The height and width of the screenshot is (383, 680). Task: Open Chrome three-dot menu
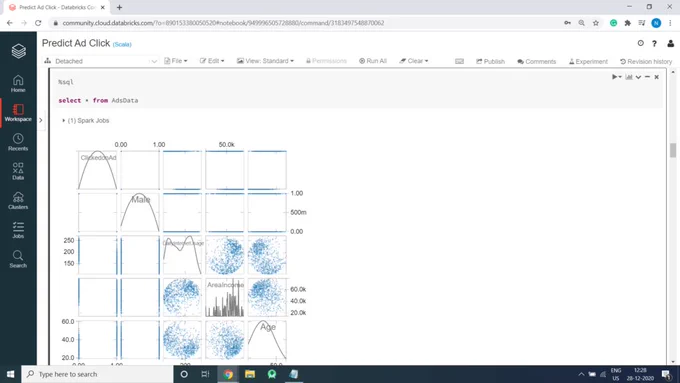pos(670,23)
